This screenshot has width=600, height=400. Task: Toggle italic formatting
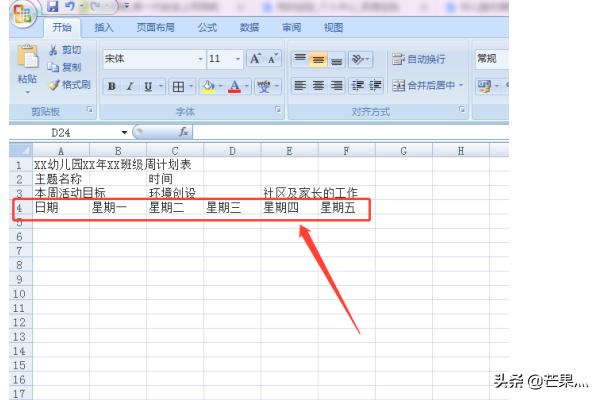tap(130, 87)
